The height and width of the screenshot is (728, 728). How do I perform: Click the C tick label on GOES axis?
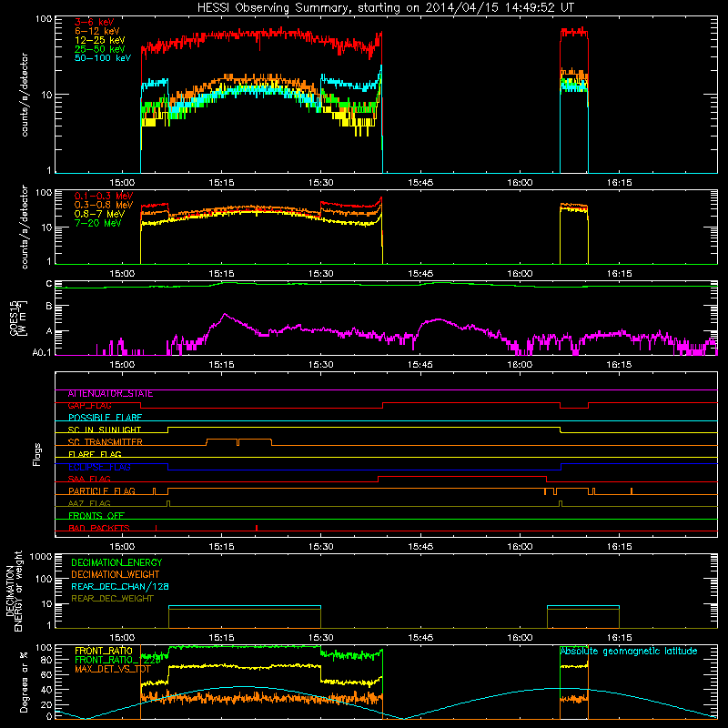[49, 284]
